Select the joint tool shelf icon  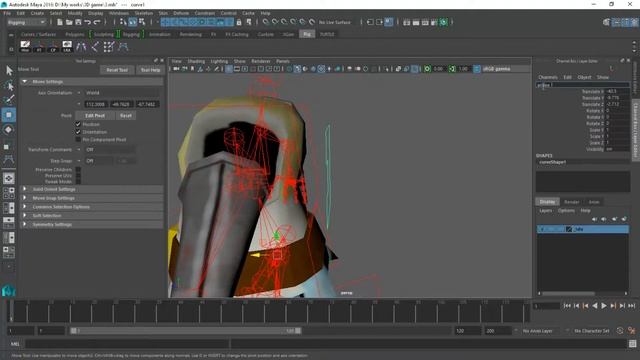[x=95, y=47]
